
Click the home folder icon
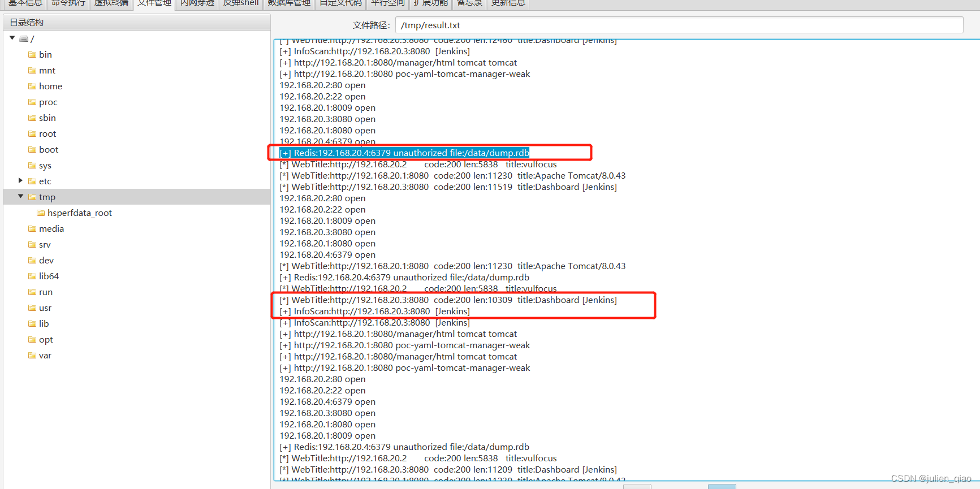pyautogui.click(x=32, y=86)
